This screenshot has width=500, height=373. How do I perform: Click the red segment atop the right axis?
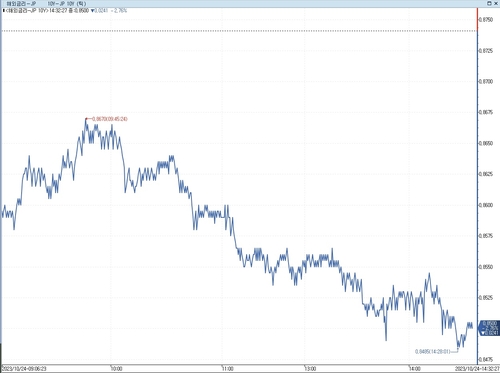pyautogui.click(x=478, y=19)
